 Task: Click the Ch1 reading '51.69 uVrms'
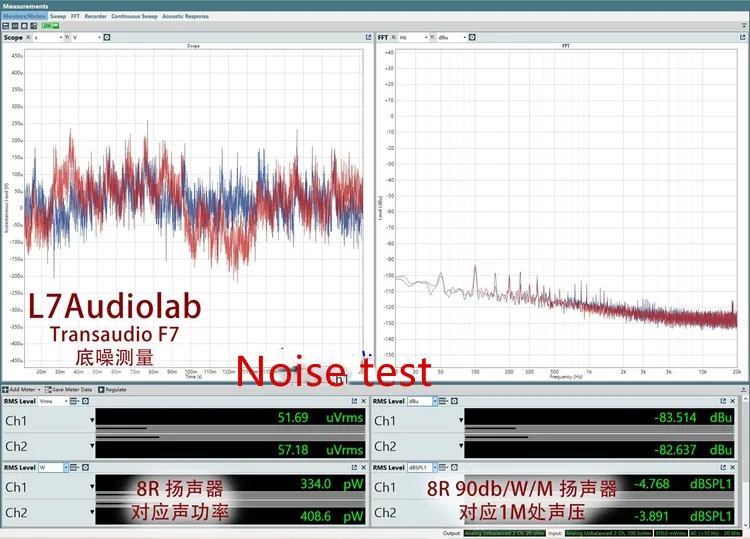point(320,418)
